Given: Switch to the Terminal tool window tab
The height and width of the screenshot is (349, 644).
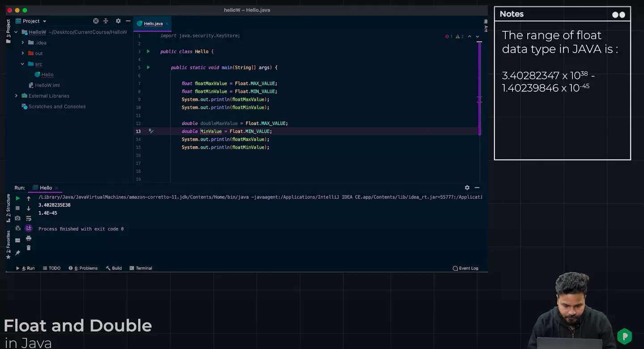Looking at the screenshot, I should click(140, 268).
